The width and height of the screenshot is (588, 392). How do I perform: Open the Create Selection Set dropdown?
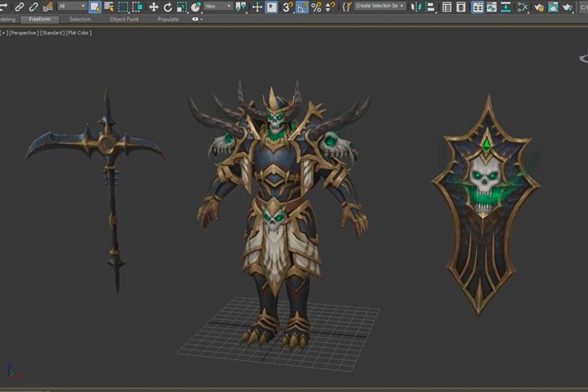click(380, 6)
